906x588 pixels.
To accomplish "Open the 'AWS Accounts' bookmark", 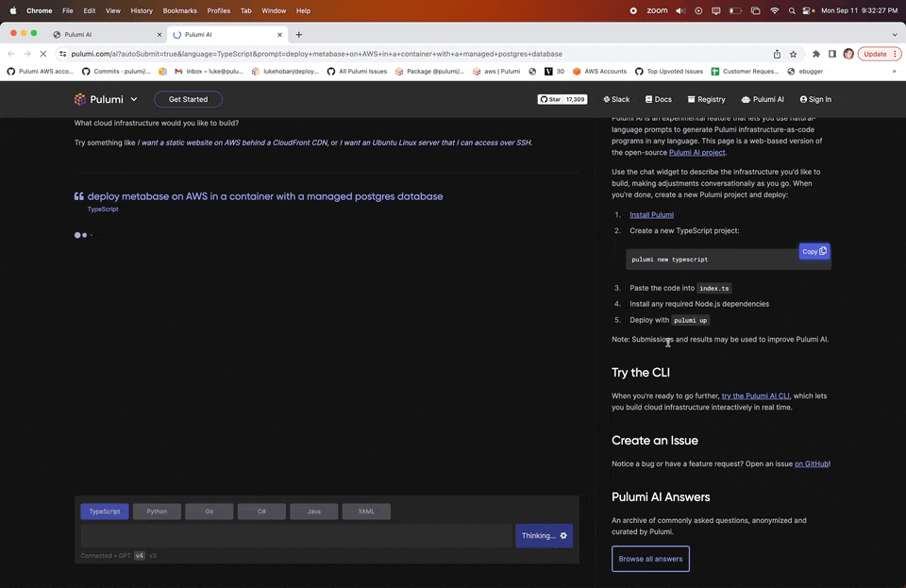I will (x=600, y=72).
